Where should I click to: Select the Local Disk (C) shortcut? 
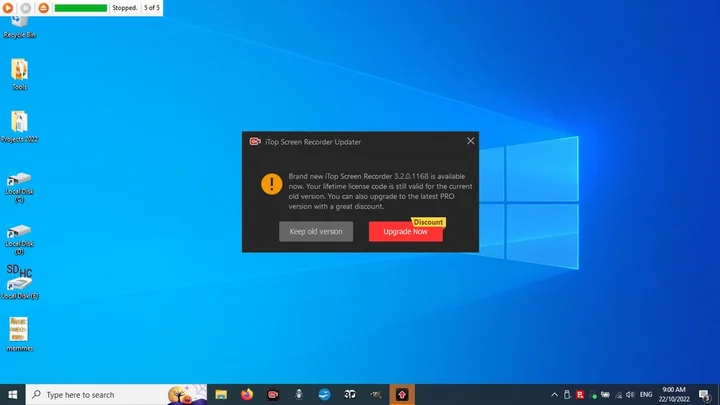pos(20,180)
